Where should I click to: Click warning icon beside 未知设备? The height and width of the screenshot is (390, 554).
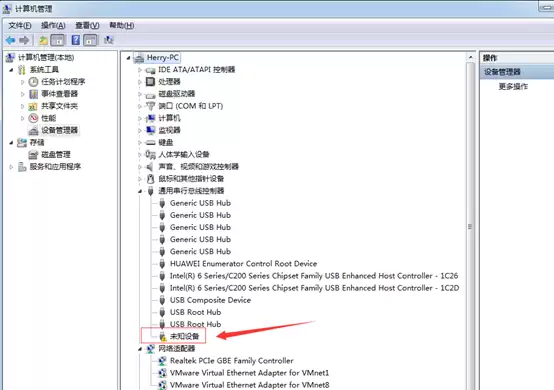(163, 337)
